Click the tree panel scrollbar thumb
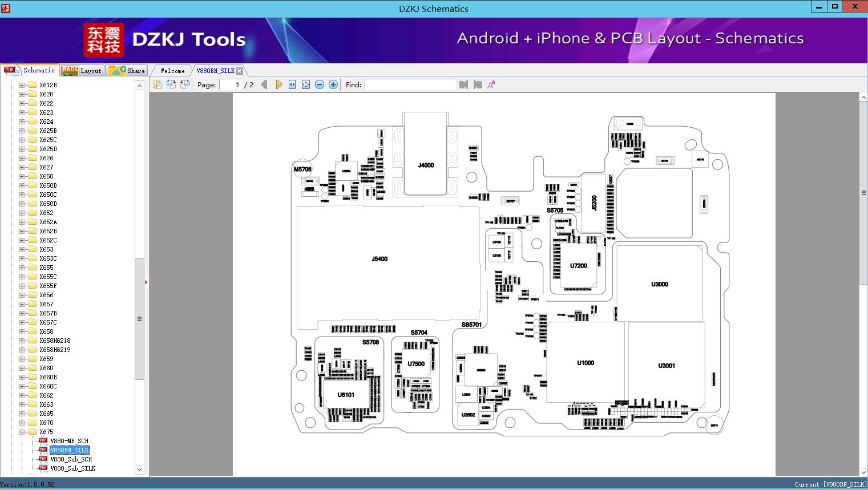 pos(139,319)
